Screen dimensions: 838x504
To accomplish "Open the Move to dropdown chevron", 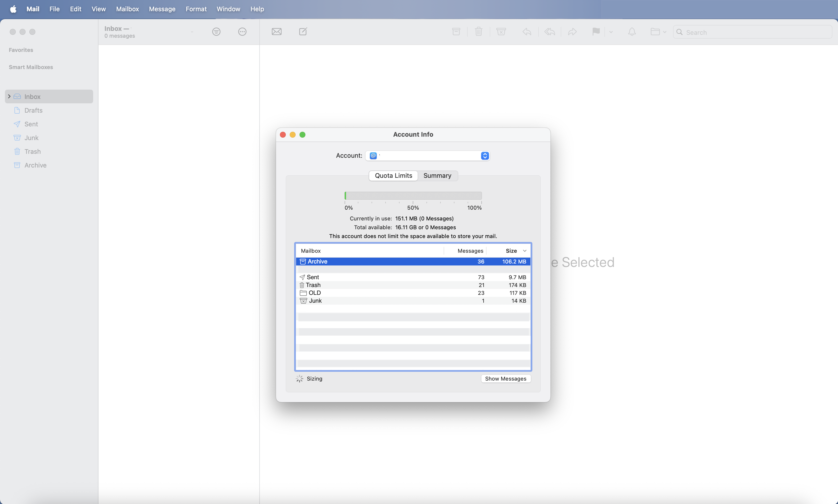I will (x=664, y=32).
